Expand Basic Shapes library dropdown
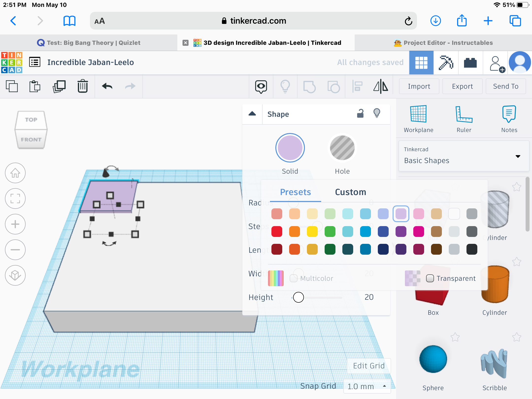The height and width of the screenshot is (399, 532). pos(518,156)
